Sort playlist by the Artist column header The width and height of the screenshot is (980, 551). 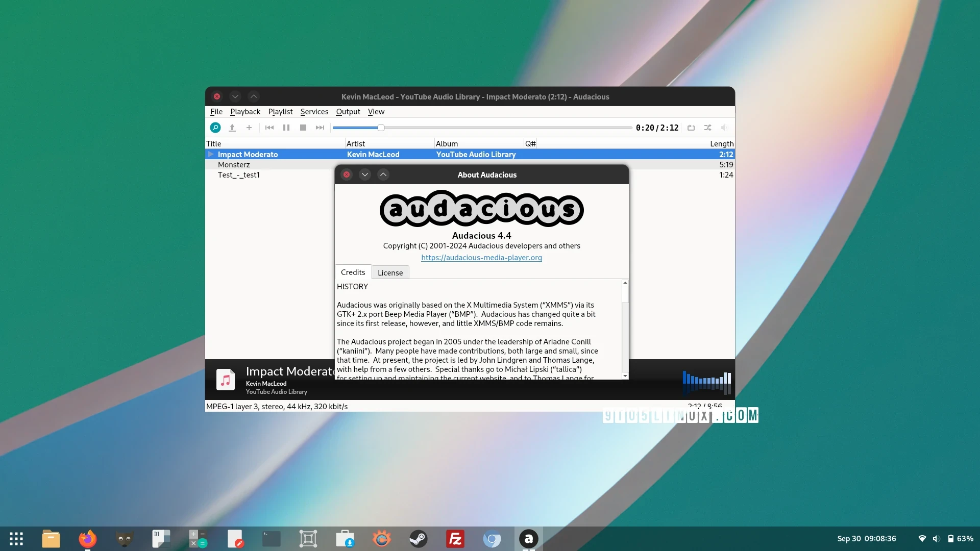click(x=389, y=144)
